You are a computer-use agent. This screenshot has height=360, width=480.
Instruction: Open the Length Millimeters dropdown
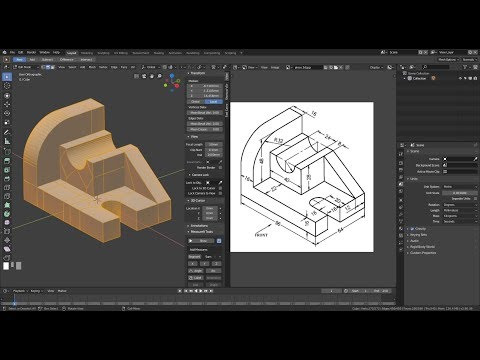click(x=460, y=210)
